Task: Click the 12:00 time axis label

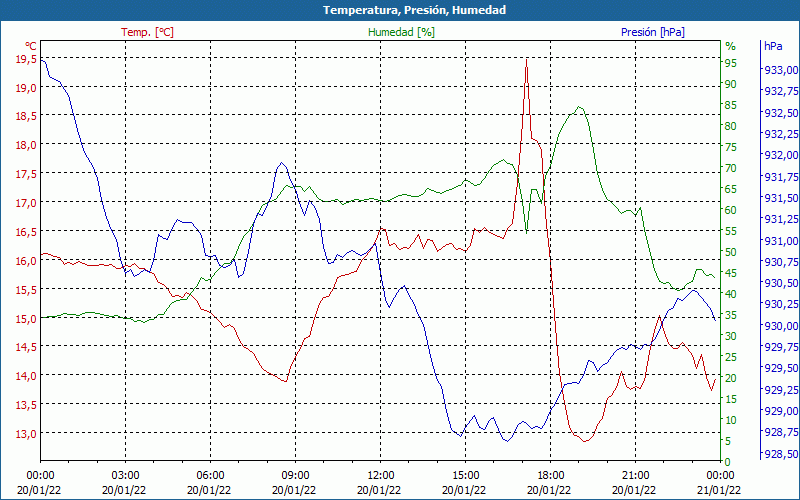Action: point(381,476)
